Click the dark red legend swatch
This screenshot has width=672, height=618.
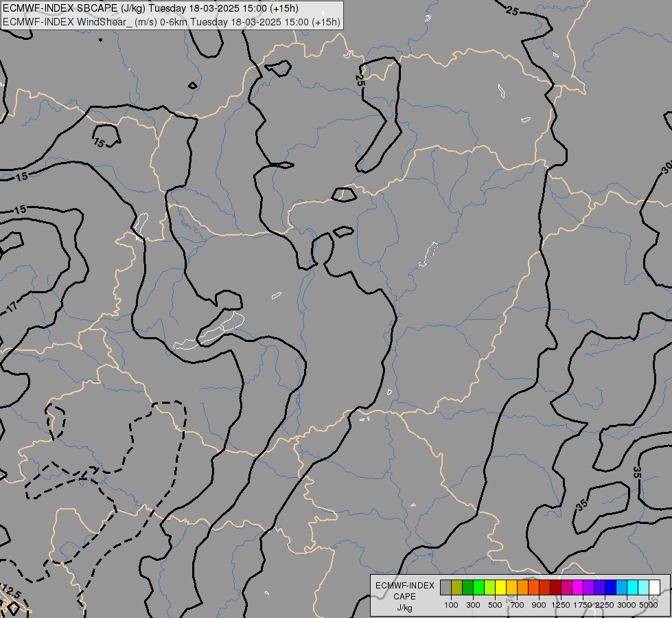pos(556,587)
